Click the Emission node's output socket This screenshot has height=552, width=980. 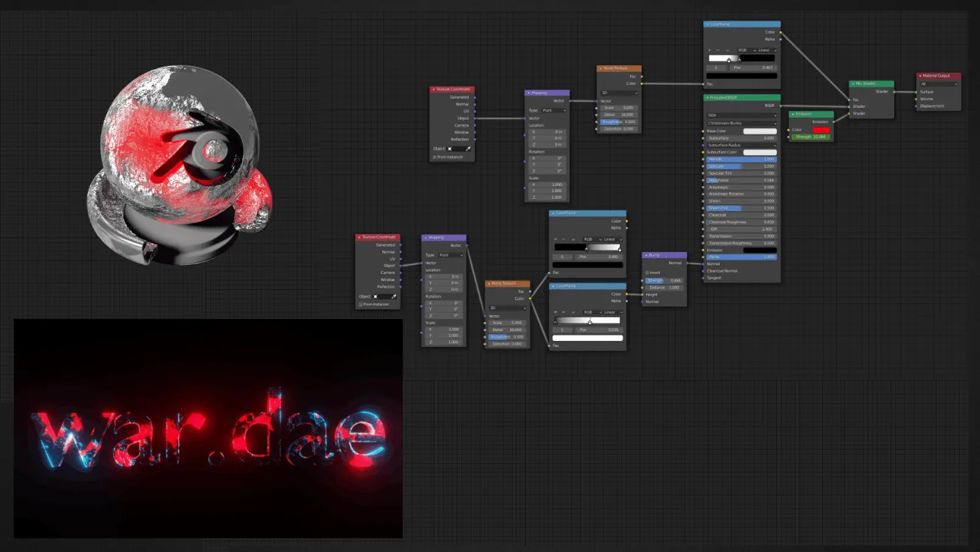(834, 122)
